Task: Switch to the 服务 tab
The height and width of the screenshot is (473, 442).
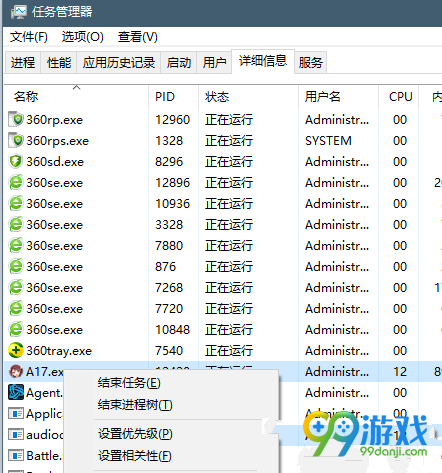Action: coord(310,62)
